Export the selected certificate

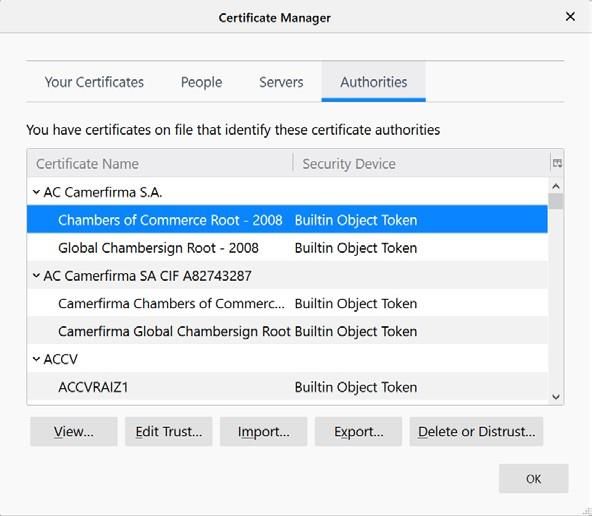358,431
